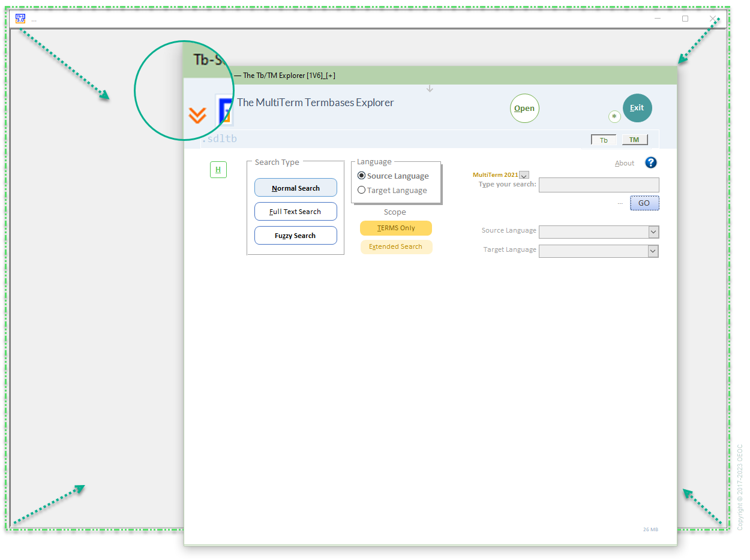The image size is (750, 560).
Task: Select the Target Language radio button
Action: coord(362,190)
